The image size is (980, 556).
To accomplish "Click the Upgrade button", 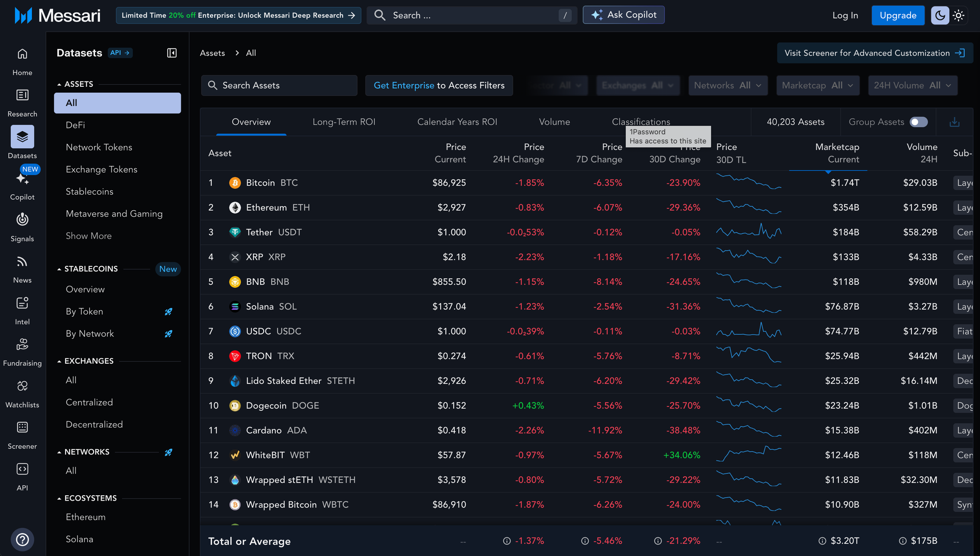I will [898, 15].
